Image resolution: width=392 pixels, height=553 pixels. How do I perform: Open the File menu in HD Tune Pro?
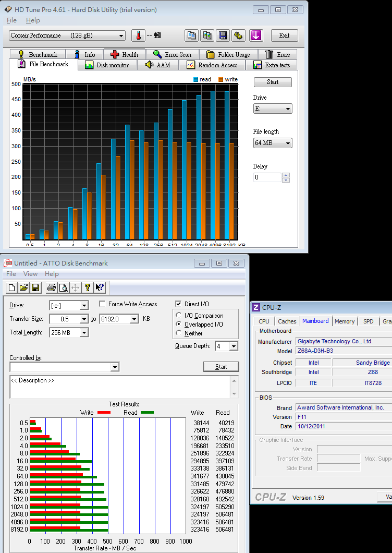coord(11,20)
